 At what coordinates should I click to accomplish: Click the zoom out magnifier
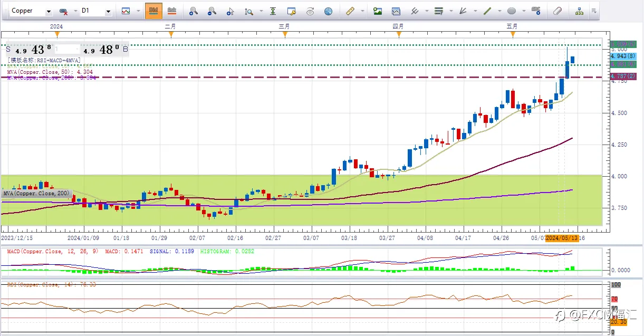click(212, 11)
